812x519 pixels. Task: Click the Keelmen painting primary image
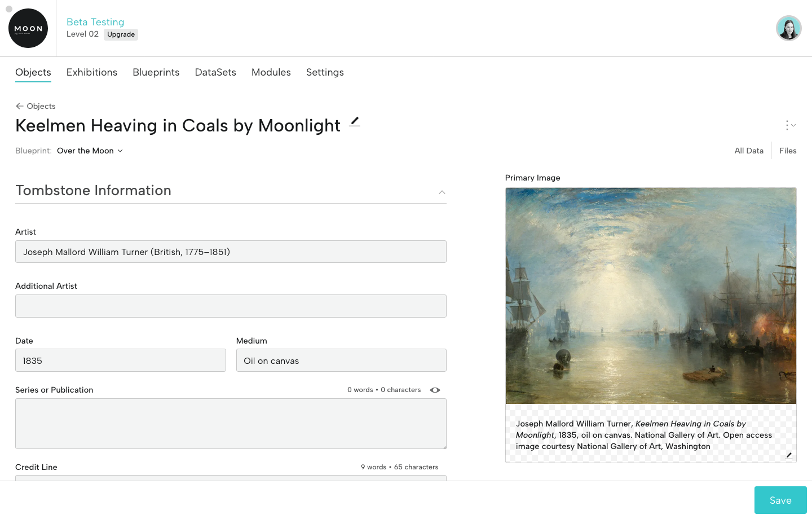(x=651, y=296)
